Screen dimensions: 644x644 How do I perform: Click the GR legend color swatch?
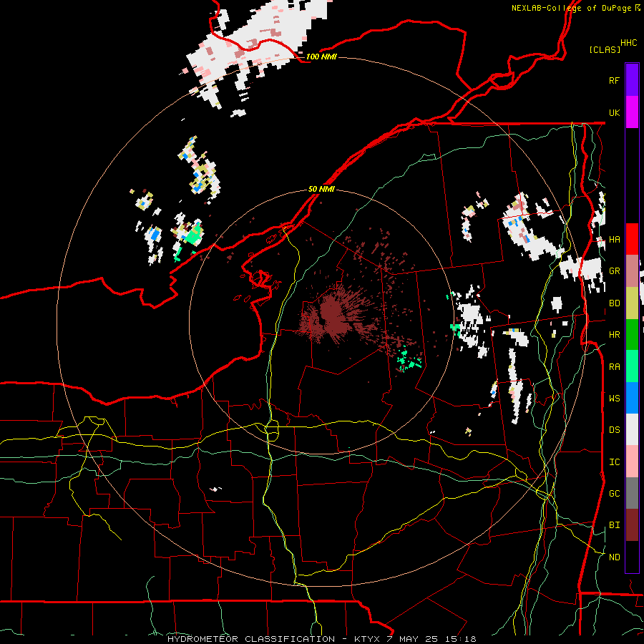632,271
